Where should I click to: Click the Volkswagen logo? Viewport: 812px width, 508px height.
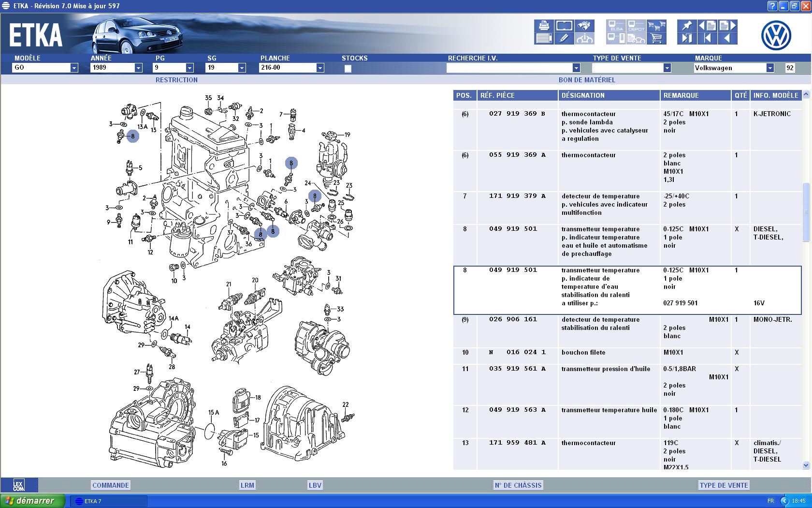click(x=776, y=35)
